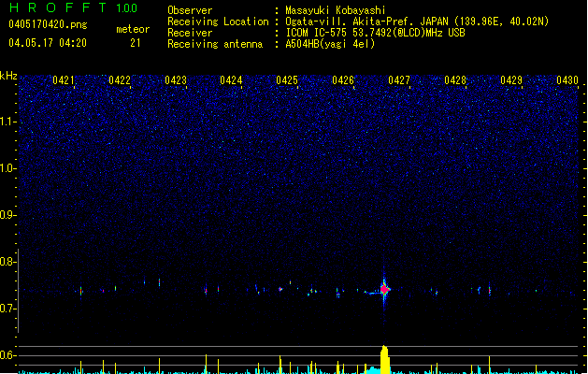Click the ICOM IC-575 receiver text
This screenshot has width=588, height=374.
[375, 33]
